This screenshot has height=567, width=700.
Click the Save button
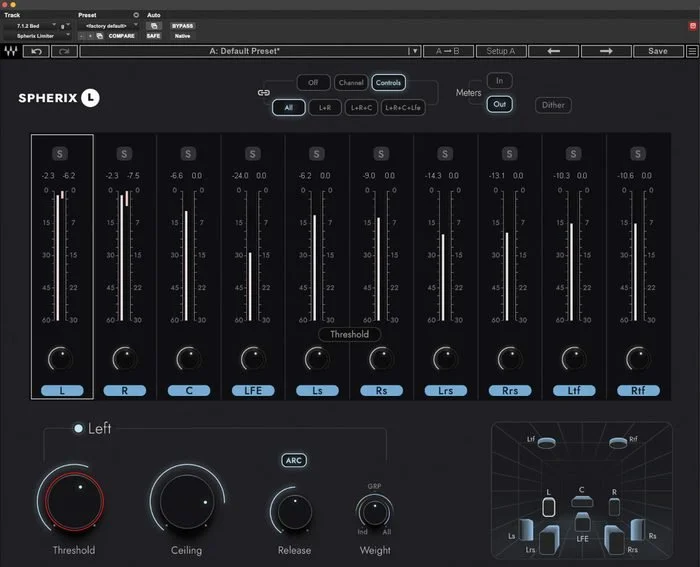coord(658,51)
